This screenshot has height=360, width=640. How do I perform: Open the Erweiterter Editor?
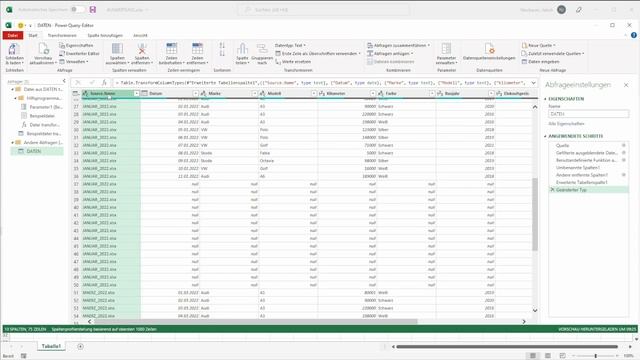click(x=79, y=53)
